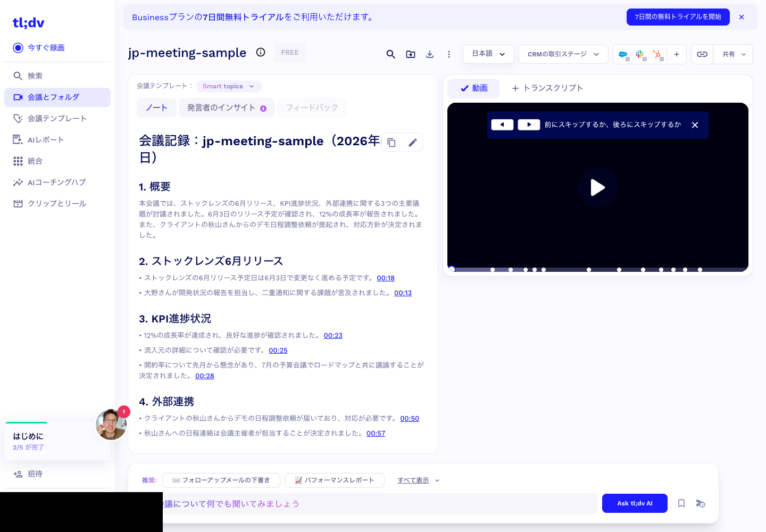Jump to timestamp 00:18
Screen dimensions: 766x532
pyautogui.click(x=386, y=278)
